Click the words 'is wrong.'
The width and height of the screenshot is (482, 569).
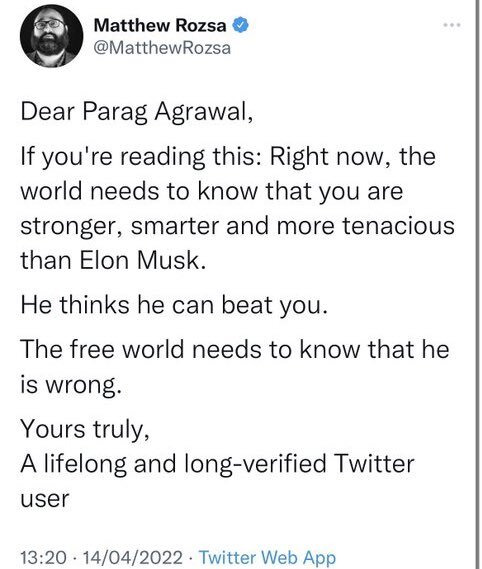70,385
